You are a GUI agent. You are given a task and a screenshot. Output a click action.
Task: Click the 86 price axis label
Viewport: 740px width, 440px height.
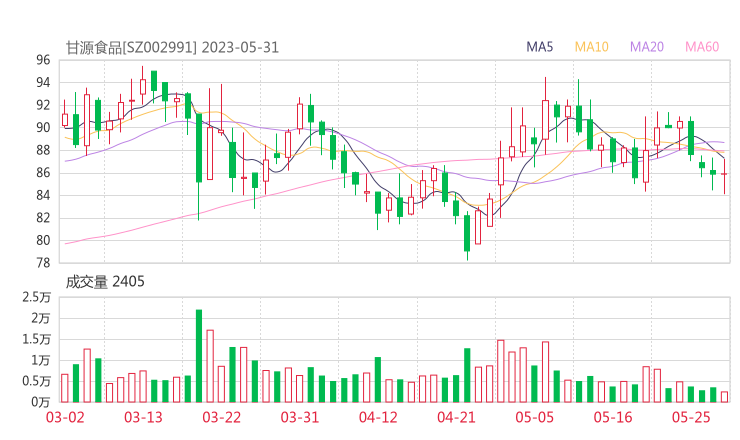[43, 173]
